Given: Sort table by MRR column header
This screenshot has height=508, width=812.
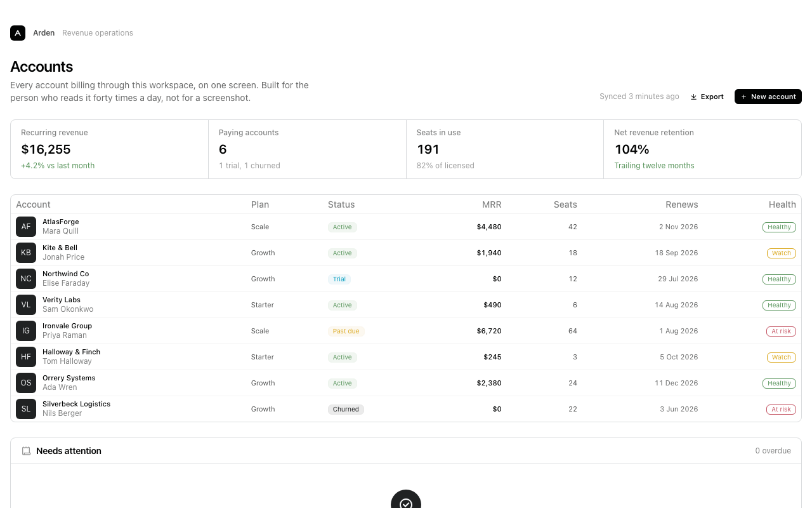Looking at the screenshot, I should 492,204.
